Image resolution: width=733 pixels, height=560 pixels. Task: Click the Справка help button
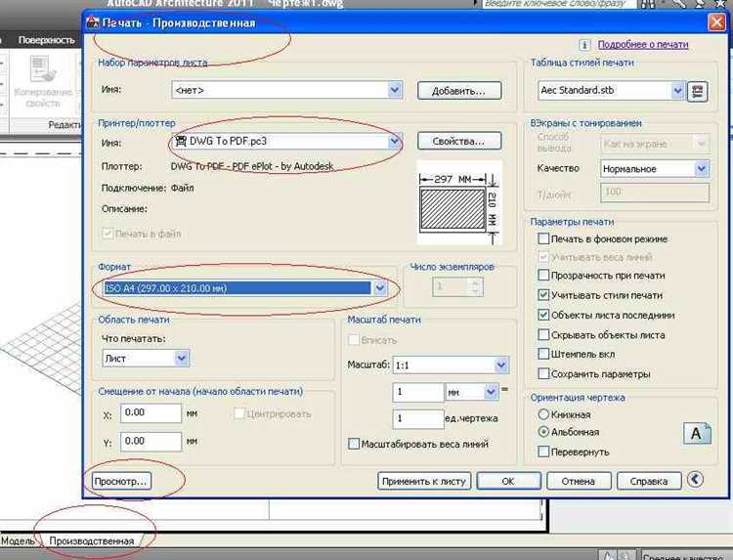[x=649, y=481]
